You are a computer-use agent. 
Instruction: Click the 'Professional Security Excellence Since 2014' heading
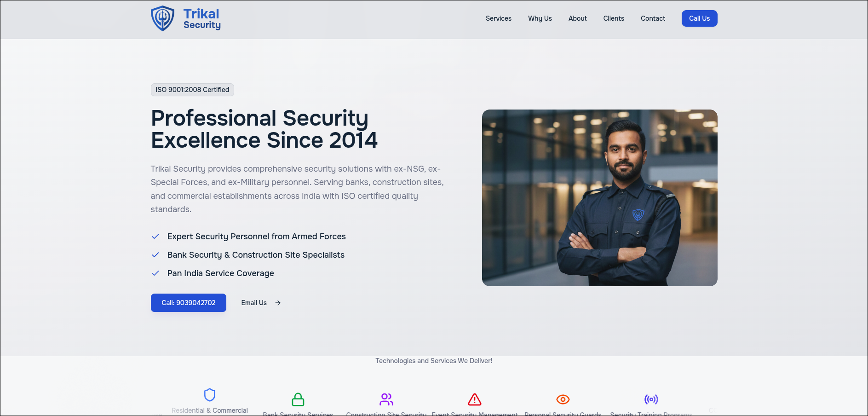[x=264, y=129]
